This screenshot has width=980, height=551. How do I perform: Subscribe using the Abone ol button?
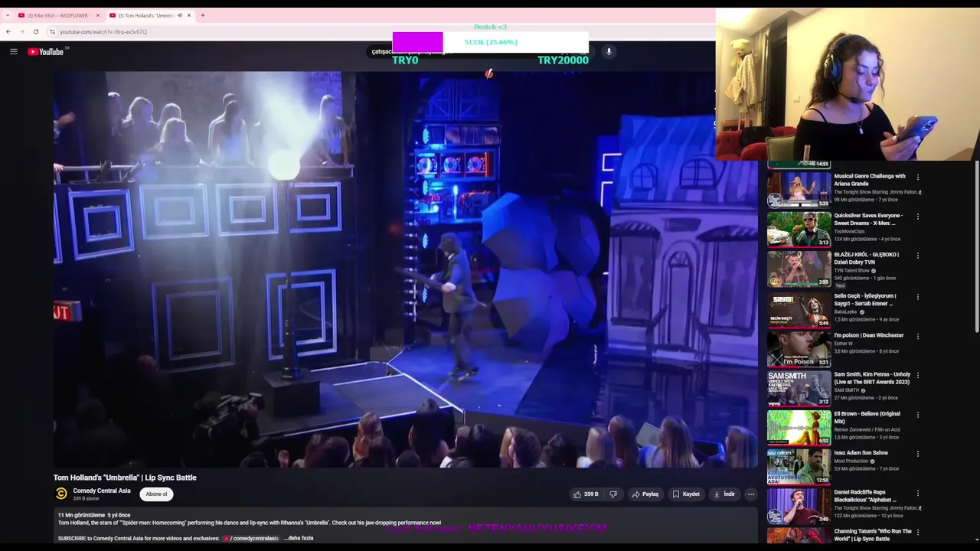coord(156,494)
